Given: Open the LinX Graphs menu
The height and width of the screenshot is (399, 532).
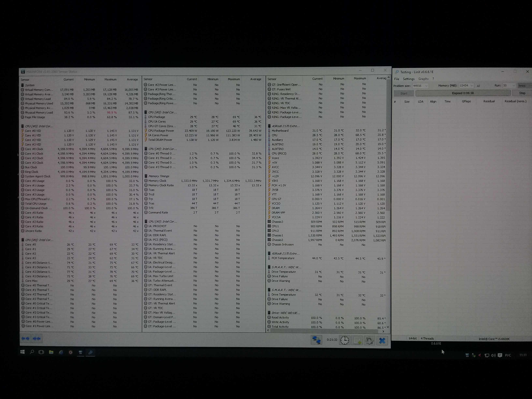Looking at the screenshot, I should [x=423, y=79].
